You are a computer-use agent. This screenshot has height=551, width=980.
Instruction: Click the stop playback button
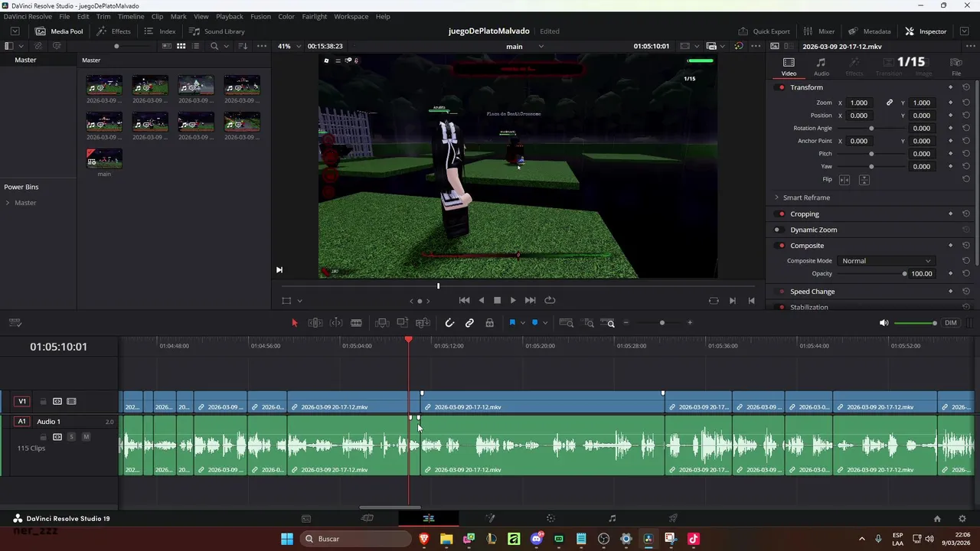[497, 301]
